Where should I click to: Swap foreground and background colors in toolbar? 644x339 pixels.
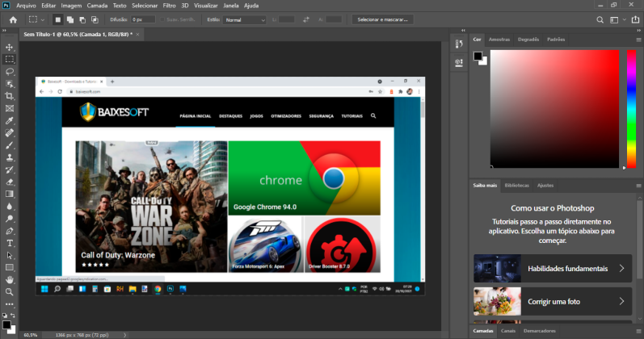tap(13, 316)
